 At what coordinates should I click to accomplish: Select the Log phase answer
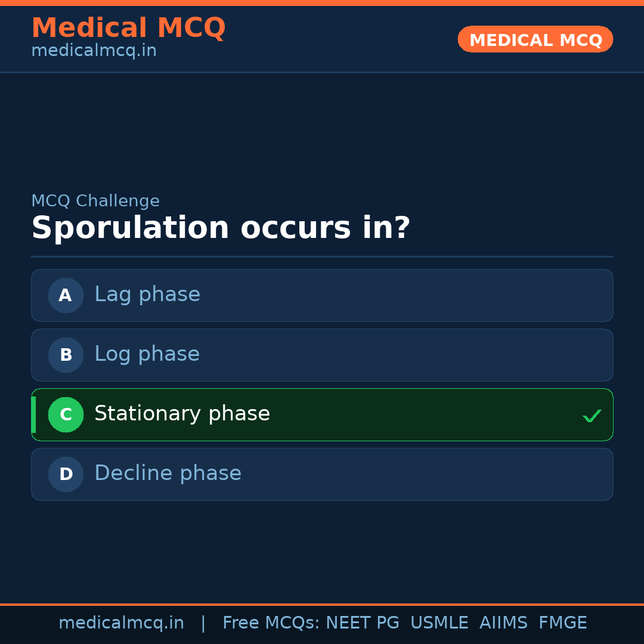pyautogui.click(x=322, y=355)
